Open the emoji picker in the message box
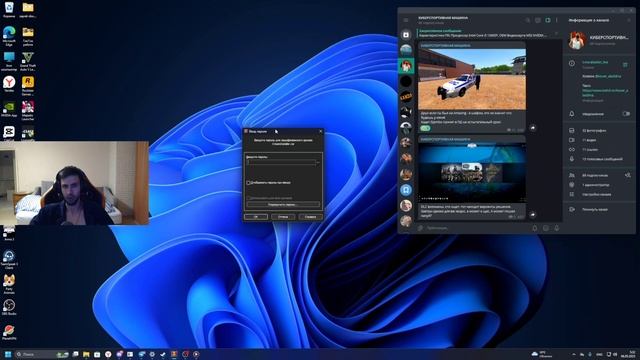This screenshot has width=640, height=360. [546, 228]
